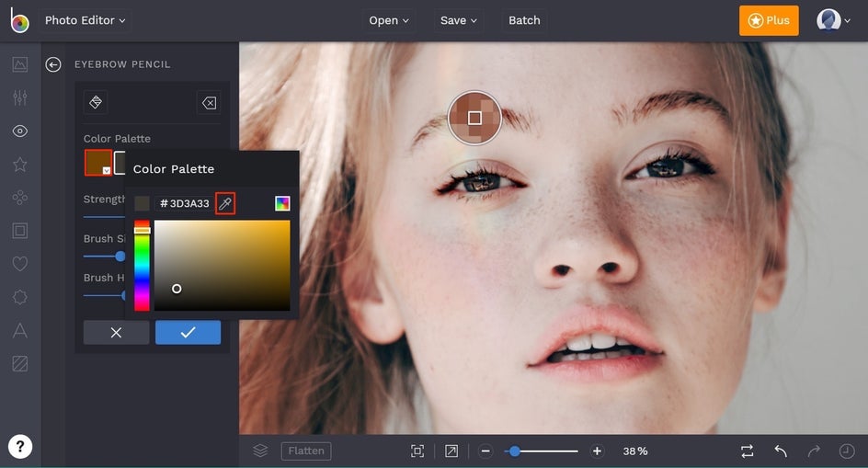
Task: Click the 38% zoom value
Action: click(x=635, y=451)
